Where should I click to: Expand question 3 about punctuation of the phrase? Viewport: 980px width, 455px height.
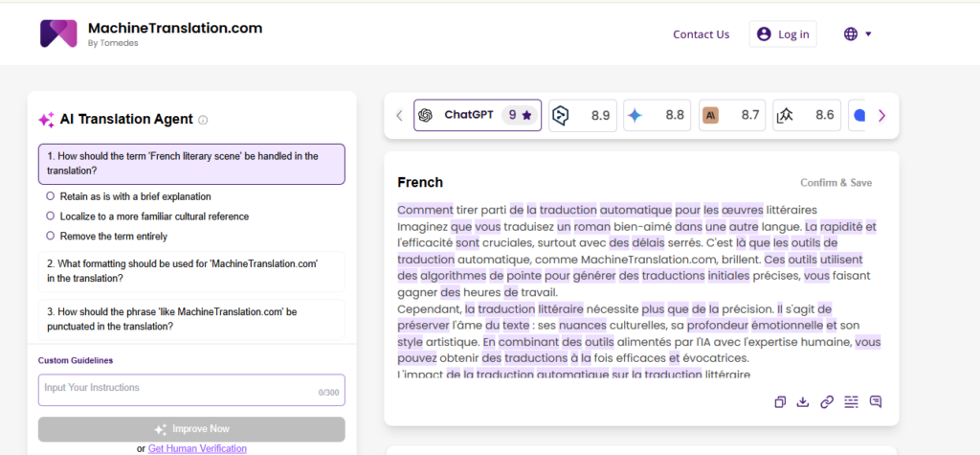tap(191, 319)
